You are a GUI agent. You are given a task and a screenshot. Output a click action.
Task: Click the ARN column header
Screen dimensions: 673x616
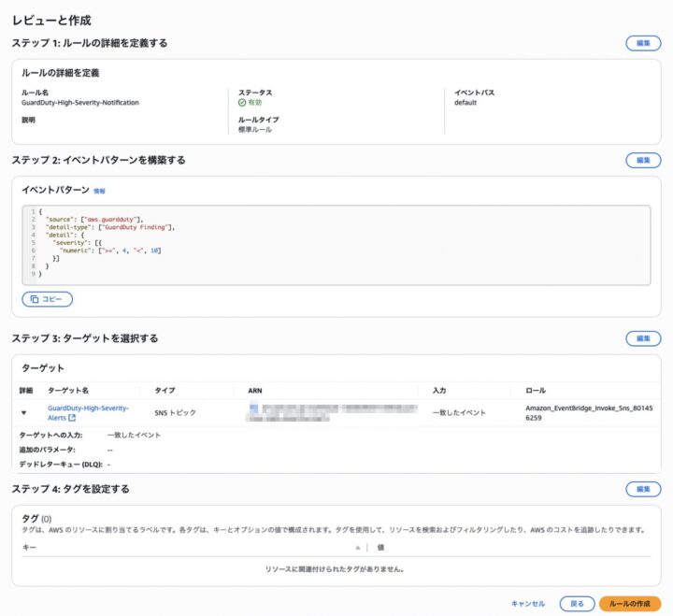tap(255, 390)
